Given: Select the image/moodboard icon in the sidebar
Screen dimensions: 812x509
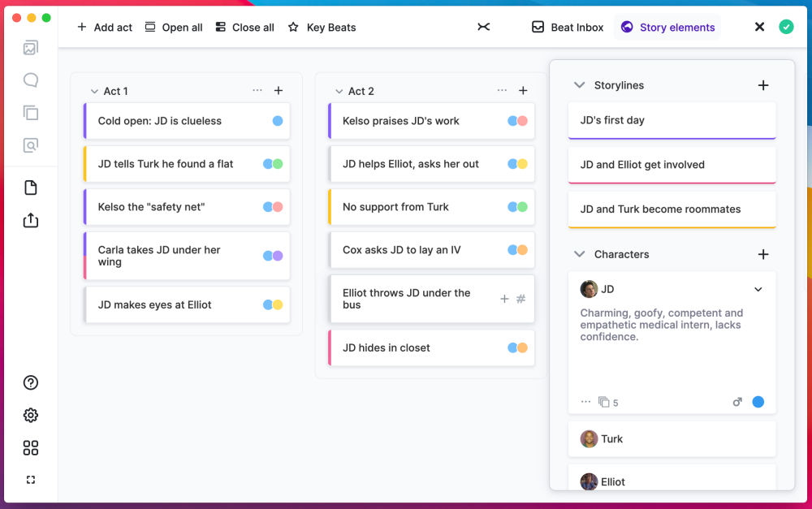Looking at the screenshot, I should 31,47.
